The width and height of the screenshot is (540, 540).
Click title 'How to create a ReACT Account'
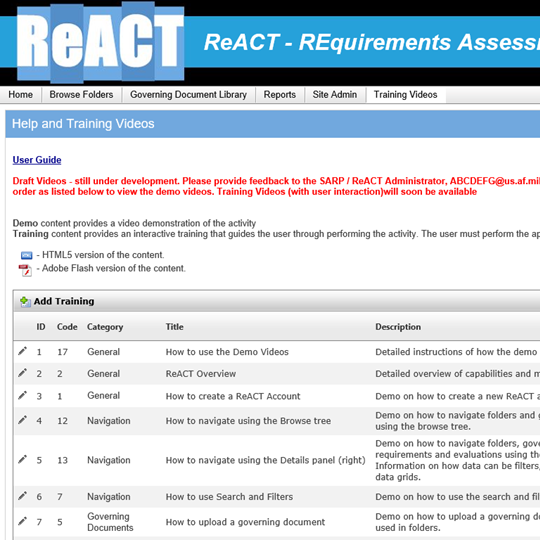tap(233, 396)
